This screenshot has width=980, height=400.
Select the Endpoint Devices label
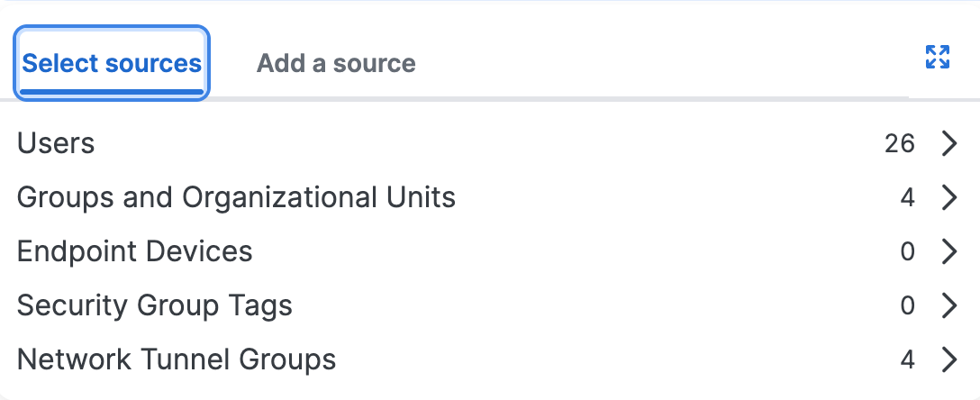(135, 251)
